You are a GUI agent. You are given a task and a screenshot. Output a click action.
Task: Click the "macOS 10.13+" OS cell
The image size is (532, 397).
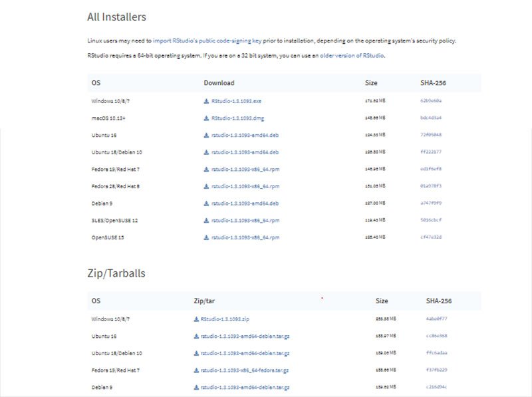(108, 118)
